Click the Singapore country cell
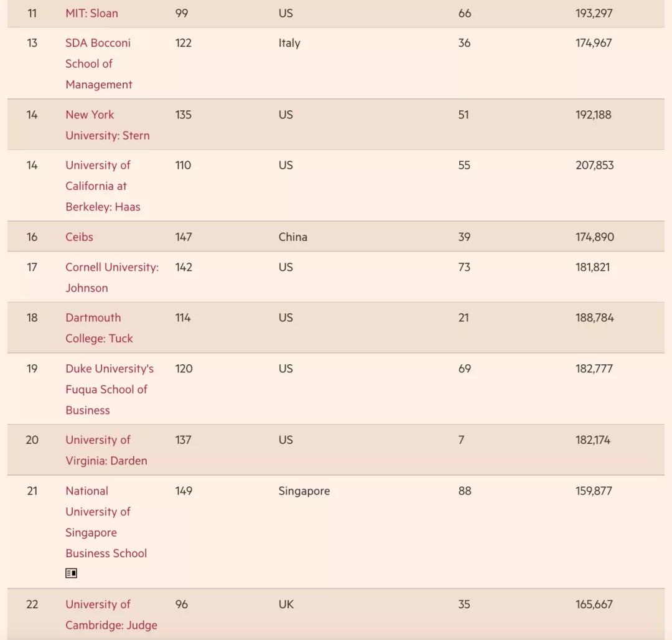The image size is (672, 640). pos(304,491)
